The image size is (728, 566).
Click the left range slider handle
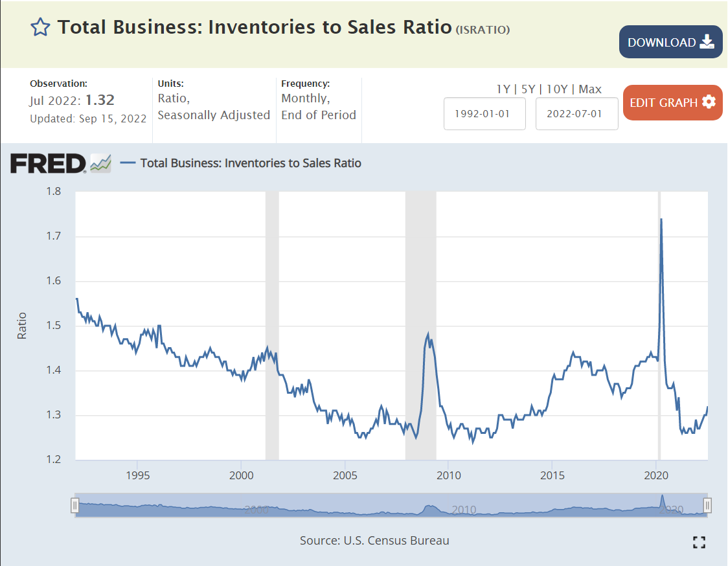tap(75, 505)
